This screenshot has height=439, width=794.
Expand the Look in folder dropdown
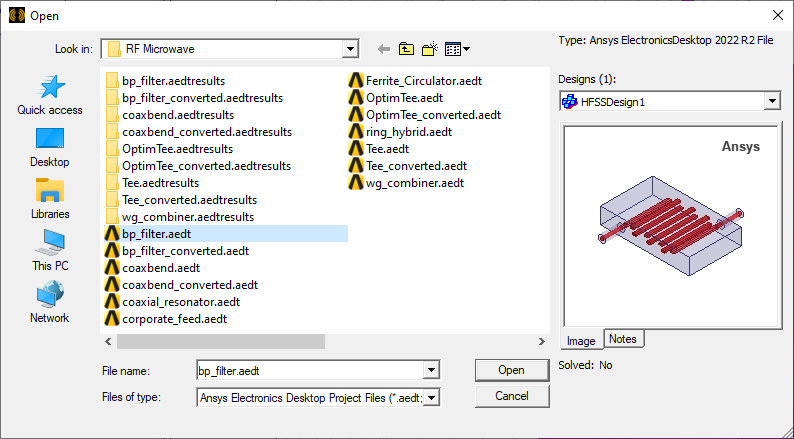coord(350,49)
